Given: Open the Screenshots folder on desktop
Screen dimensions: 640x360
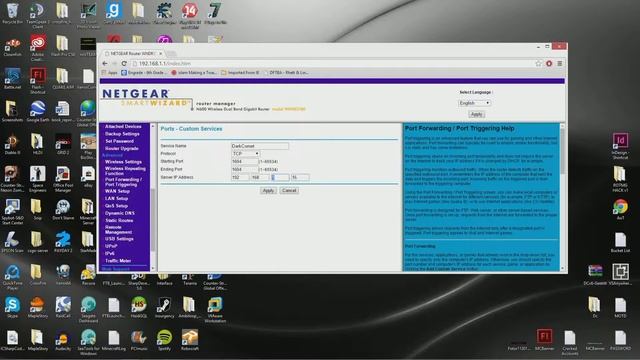Looking at the screenshot, I should coord(12,111).
